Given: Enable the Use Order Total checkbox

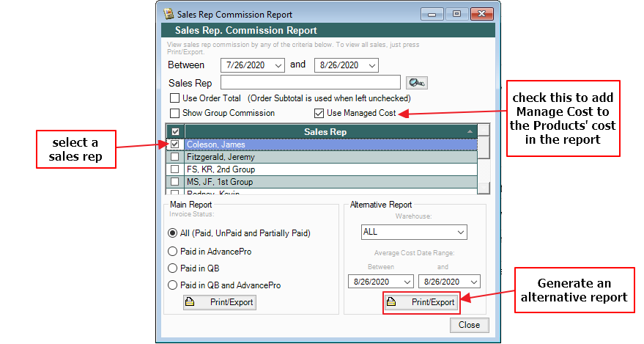Looking at the screenshot, I should (174, 98).
